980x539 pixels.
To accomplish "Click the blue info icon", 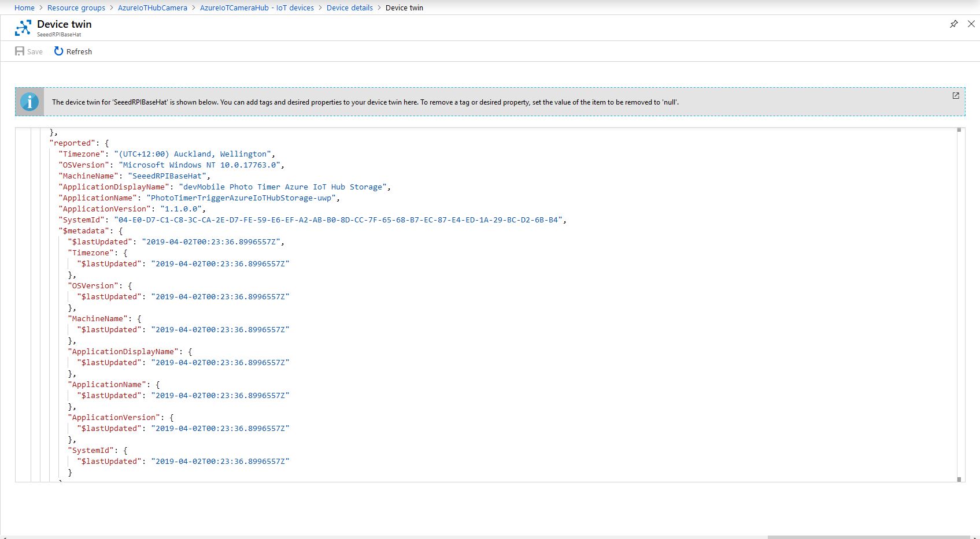I will [x=29, y=102].
